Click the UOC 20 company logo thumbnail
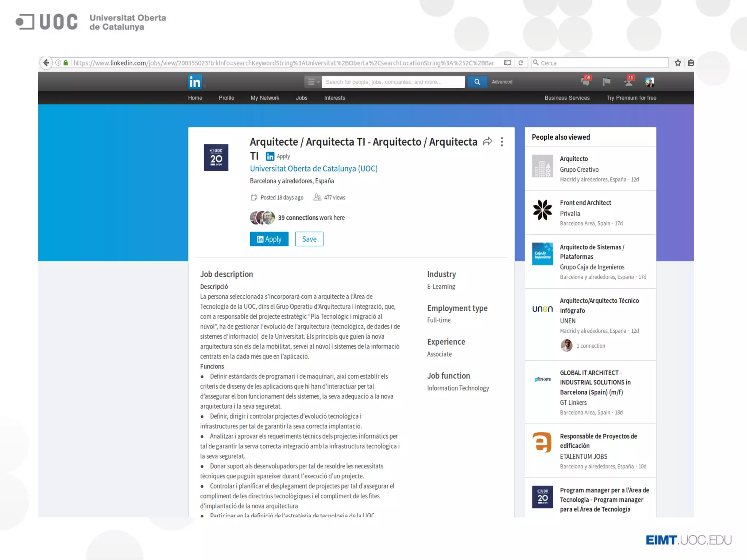 pyautogui.click(x=216, y=157)
